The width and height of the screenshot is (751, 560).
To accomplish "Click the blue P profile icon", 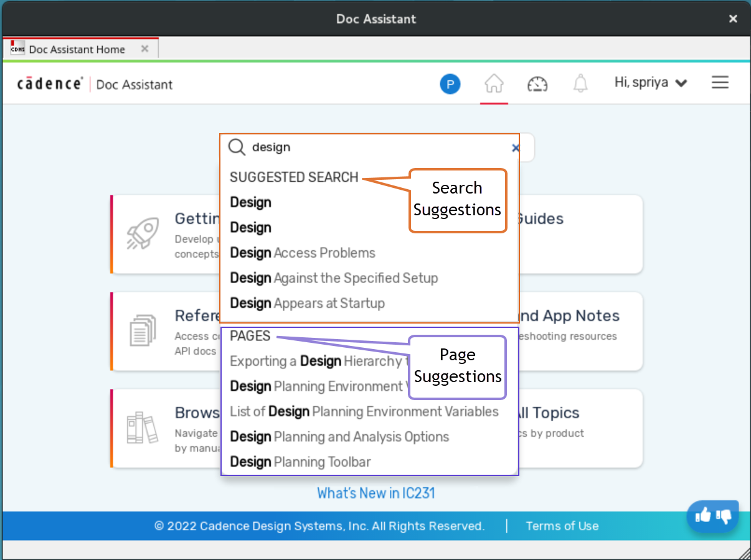I will 450,83.
